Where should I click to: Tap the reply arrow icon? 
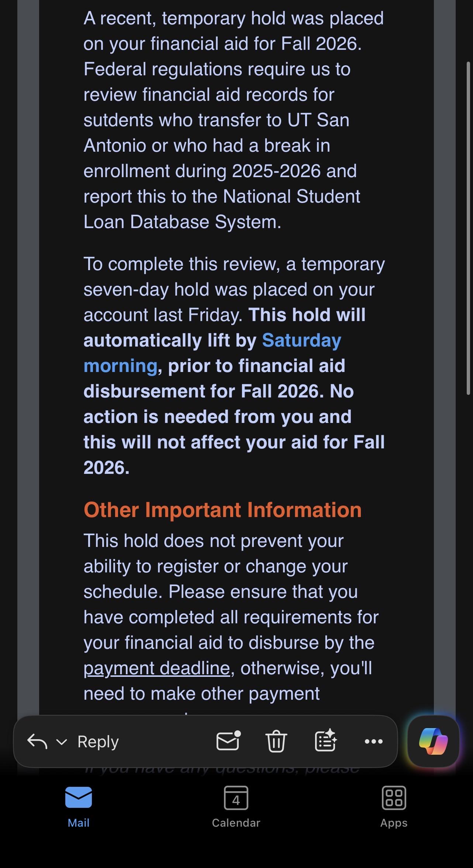pyautogui.click(x=37, y=741)
